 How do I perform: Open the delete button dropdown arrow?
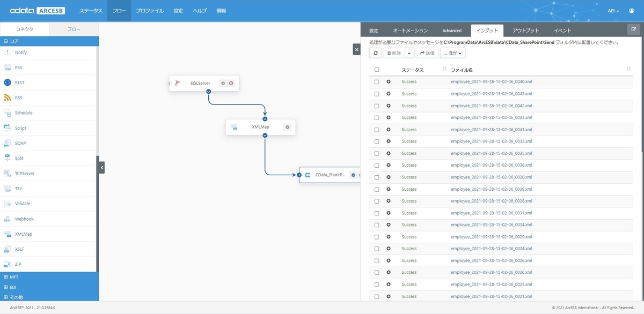pyautogui.click(x=410, y=53)
